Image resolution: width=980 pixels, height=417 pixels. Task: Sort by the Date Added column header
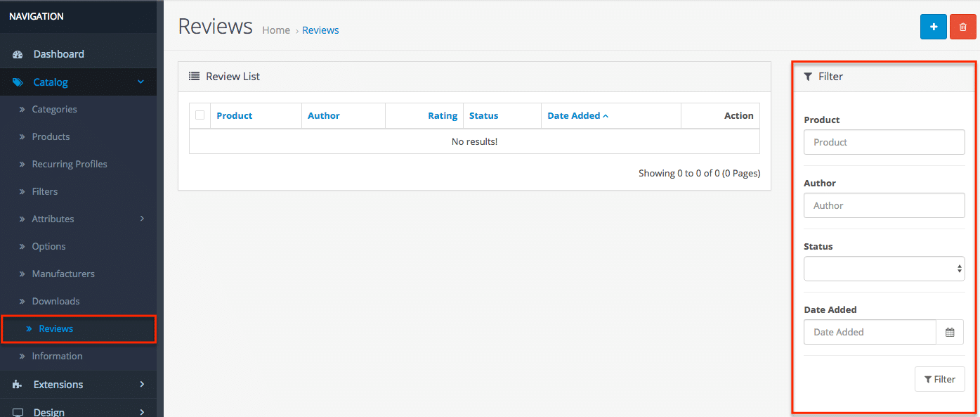pos(577,115)
